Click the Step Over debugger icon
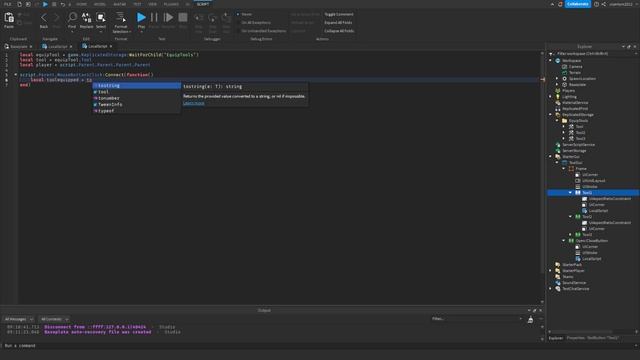The height and width of the screenshot is (360, 640). coord(212,18)
